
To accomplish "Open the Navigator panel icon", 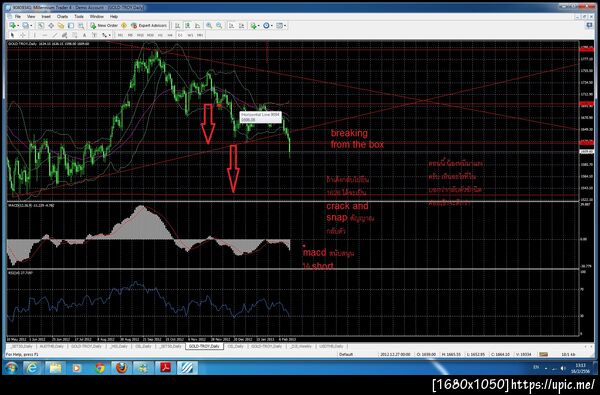I will coord(61,26).
